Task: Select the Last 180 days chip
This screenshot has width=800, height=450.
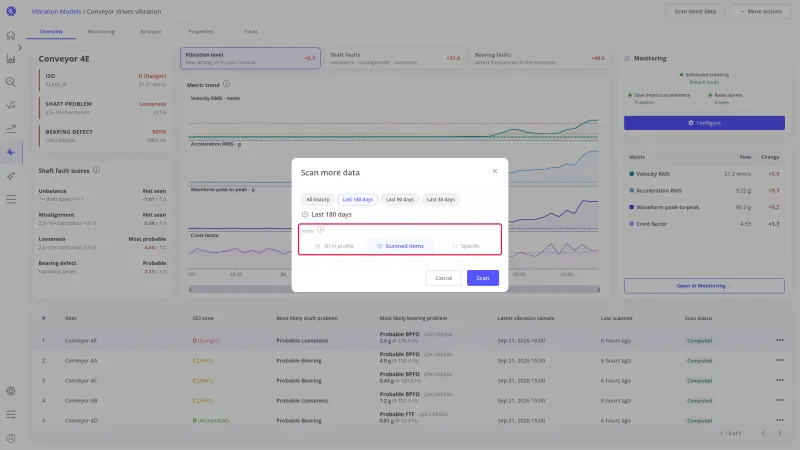Action: point(358,199)
